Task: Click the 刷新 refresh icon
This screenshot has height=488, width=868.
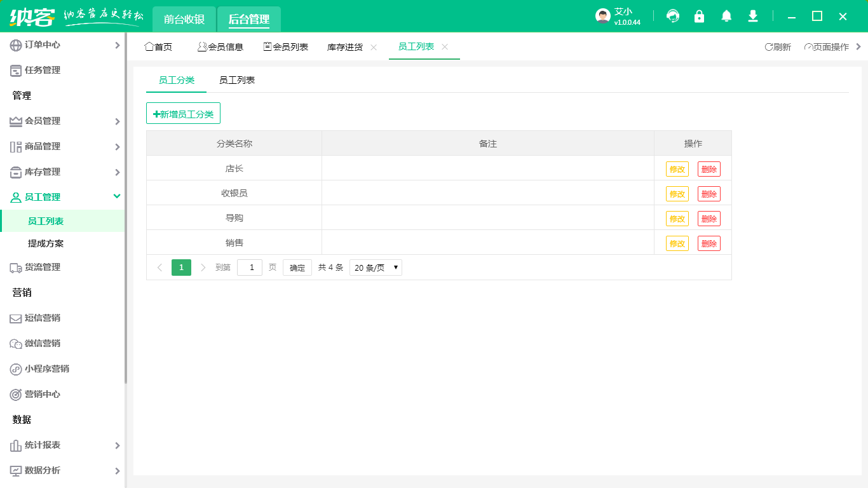Action: [768, 47]
